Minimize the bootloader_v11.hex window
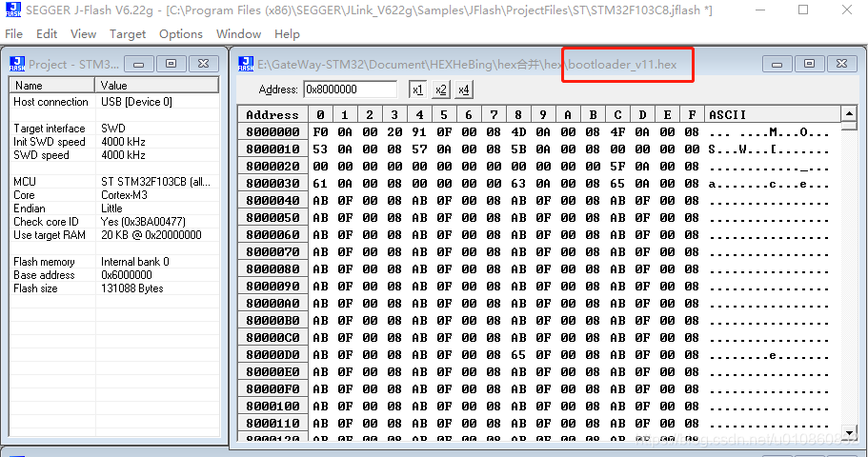The height and width of the screenshot is (457, 868). pyautogui.click(x=777, y=64)
